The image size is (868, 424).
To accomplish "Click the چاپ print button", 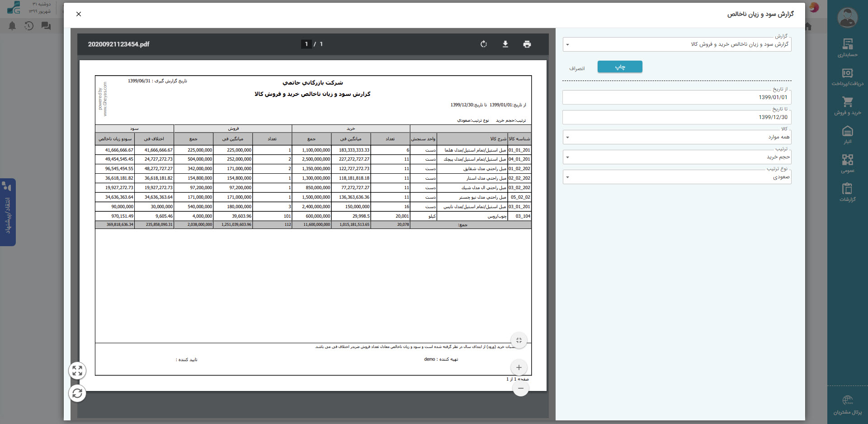I will (620, 67).
